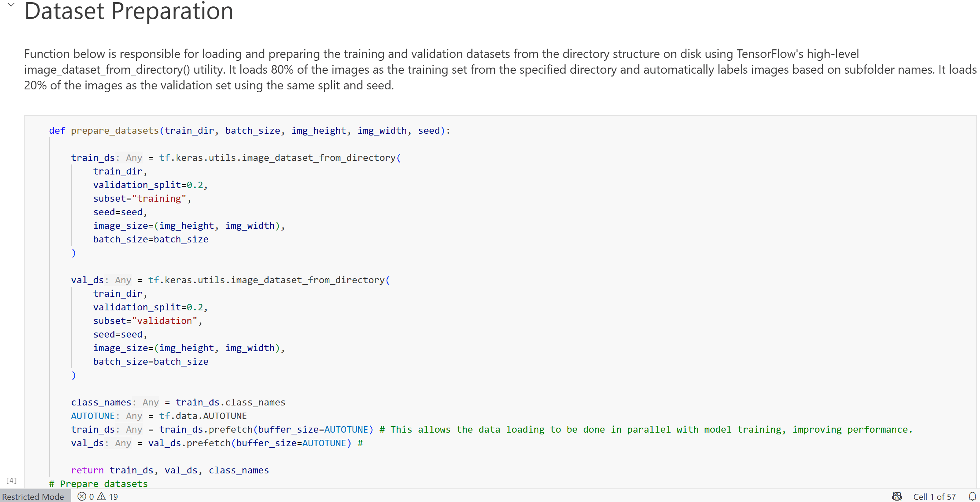
Task: Open notifications bell icon
Action: pyautogui.click(x=972, y=496)
